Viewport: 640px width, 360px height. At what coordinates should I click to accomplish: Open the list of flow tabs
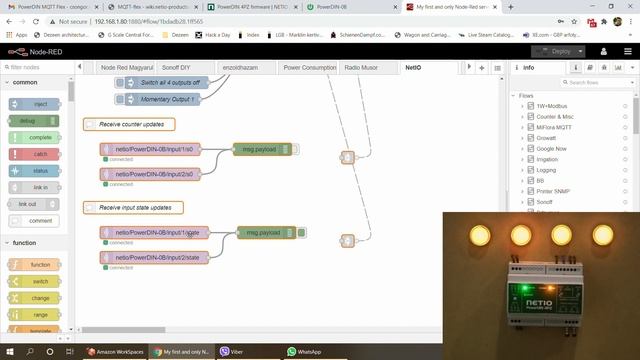click(x=497, y=68)
